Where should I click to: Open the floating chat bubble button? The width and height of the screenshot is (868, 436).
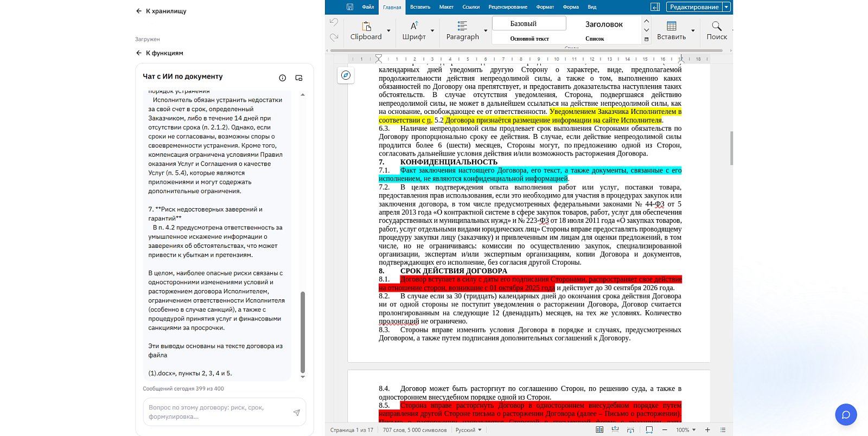coord(846,415)
